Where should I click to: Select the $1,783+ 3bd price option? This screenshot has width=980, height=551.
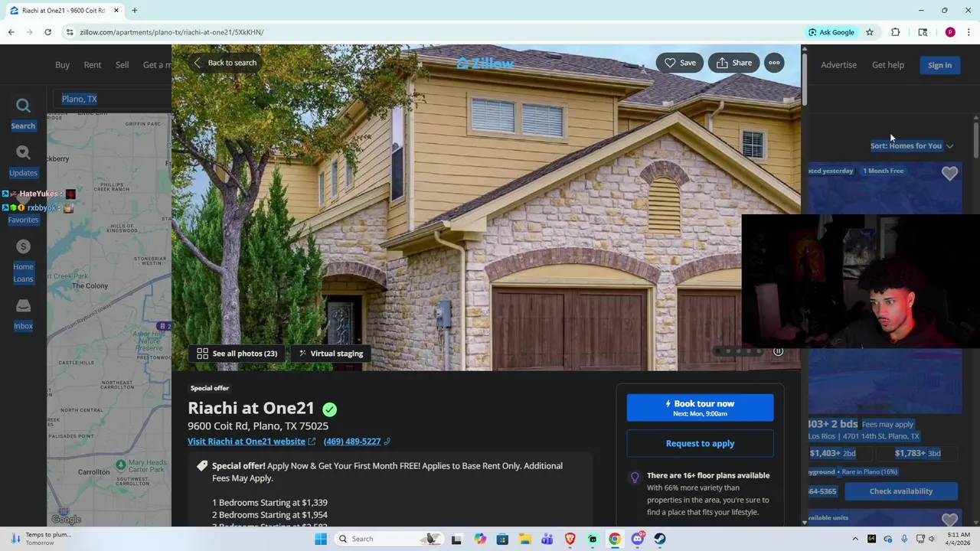pyautogui.click(x=916, y=453)
